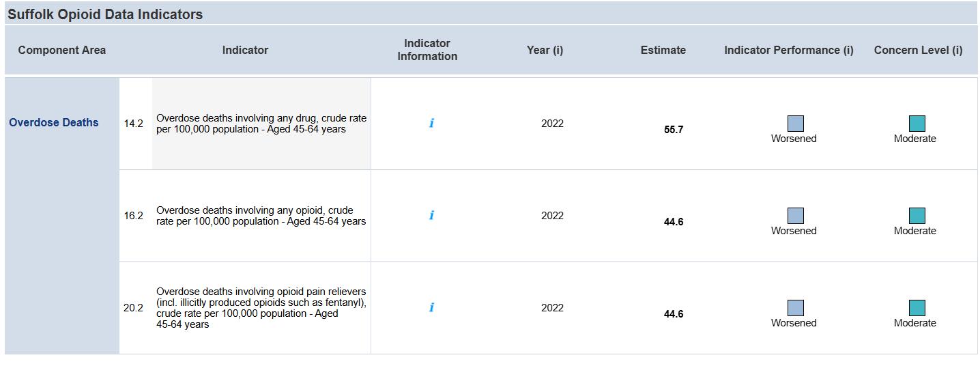The image size is (980, 366).
Task: Click Worsened swatch for indicator 14.2
Action: tap(795, 124)
